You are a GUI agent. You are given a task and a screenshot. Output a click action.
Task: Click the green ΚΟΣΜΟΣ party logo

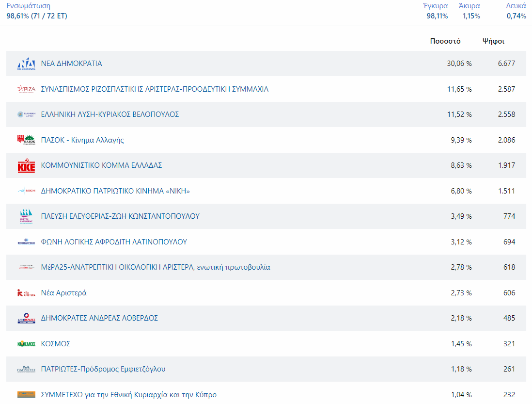[27, 343]
